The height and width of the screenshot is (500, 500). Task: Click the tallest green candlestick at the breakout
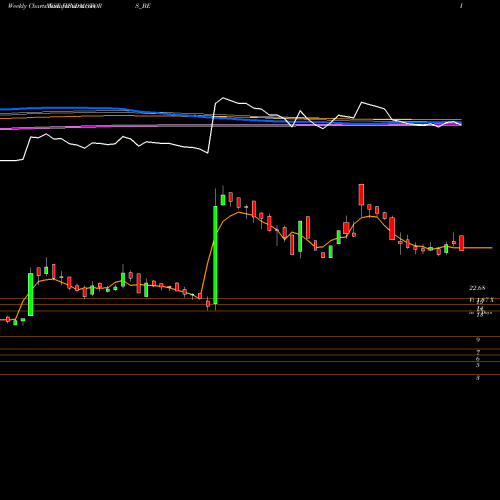pyautogui.click(x=215, y=255)
